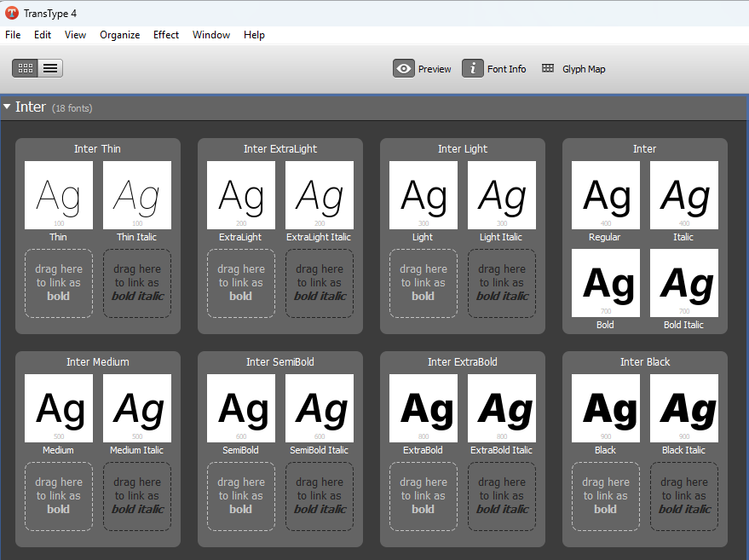The height and width of the screenshot is (560, 749).
Task: Click the Inter Thin group title
Action: click(x=97, y=149)
